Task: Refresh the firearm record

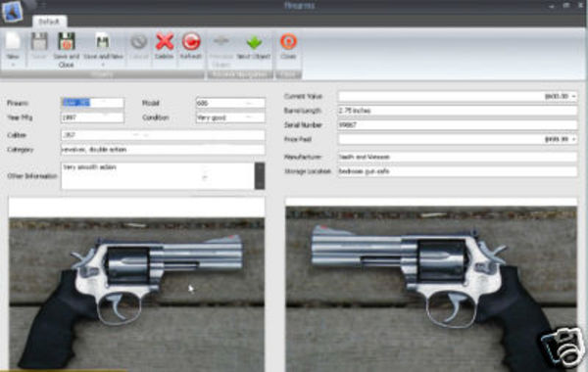Action: (x=191, y=41)
